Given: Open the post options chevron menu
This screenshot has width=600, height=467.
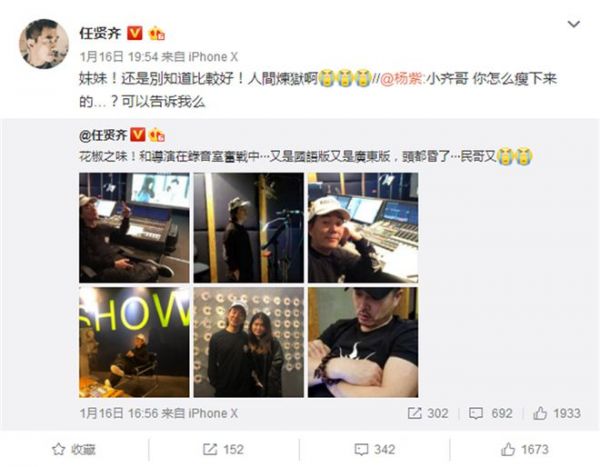Looking at the screenshot, I should point(573,24).
